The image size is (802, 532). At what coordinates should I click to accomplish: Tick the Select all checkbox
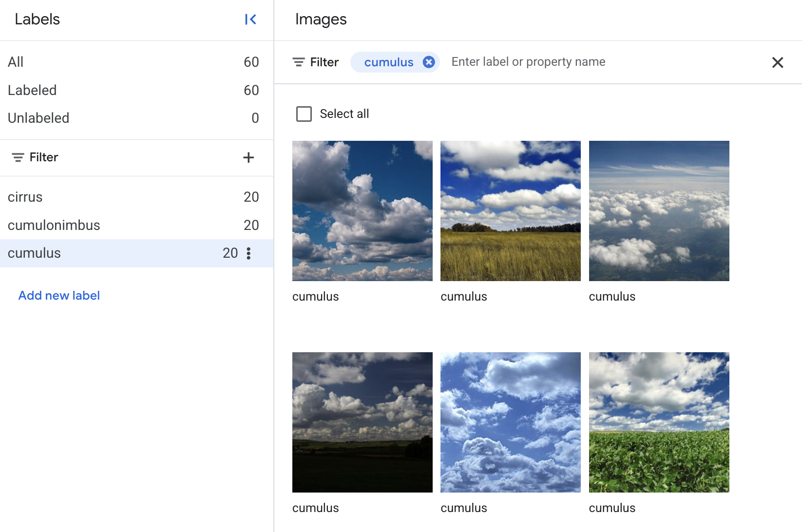(x=304, y=114)
